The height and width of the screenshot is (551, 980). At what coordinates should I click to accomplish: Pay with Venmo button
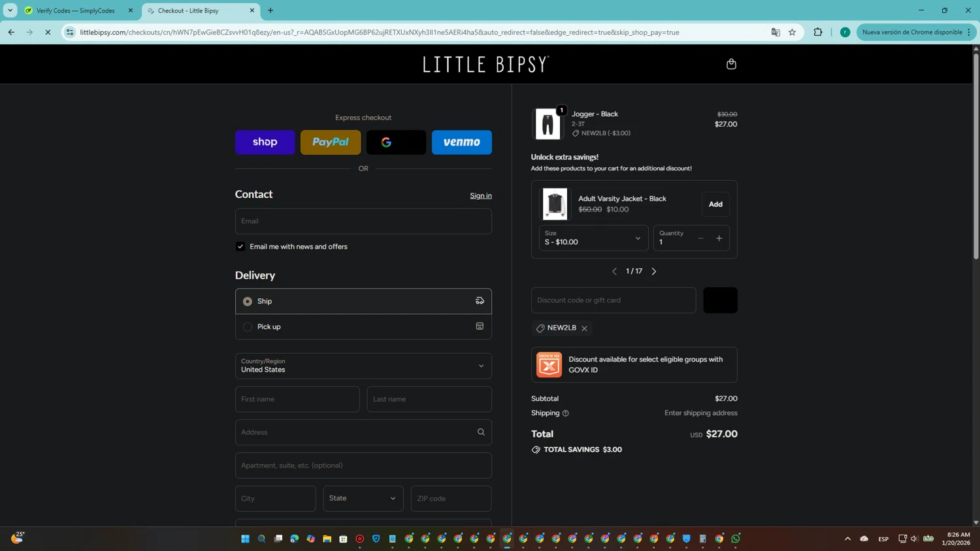462,142
